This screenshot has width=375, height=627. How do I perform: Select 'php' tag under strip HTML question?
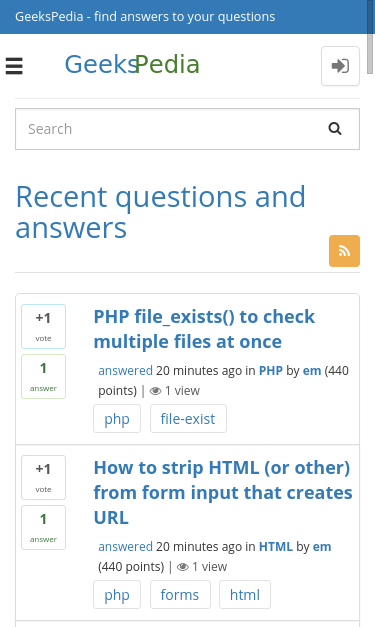(117, 595)
